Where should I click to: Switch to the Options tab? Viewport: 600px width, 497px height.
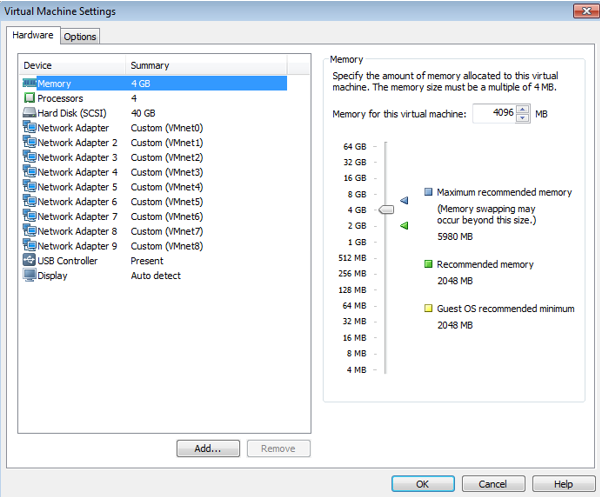(x=80, y=37)
